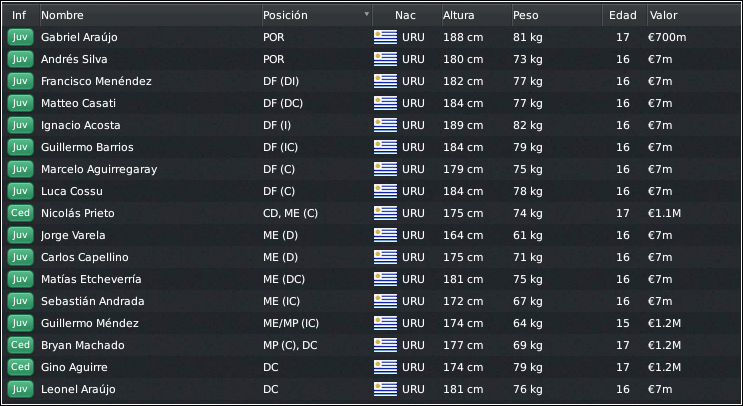Click the Juv badge for Leonel Araújo
The width and height of the screenshot is (743, 406).
20,389
